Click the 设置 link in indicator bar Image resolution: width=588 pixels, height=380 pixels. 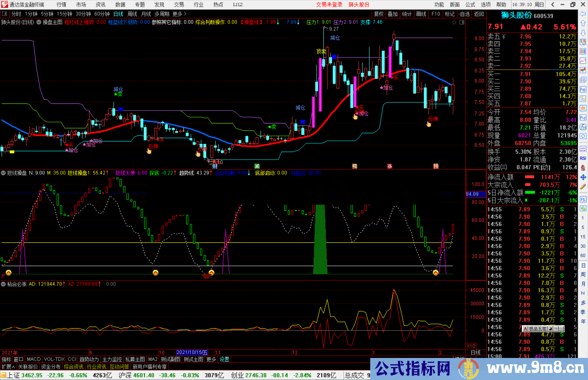[224, 360]
